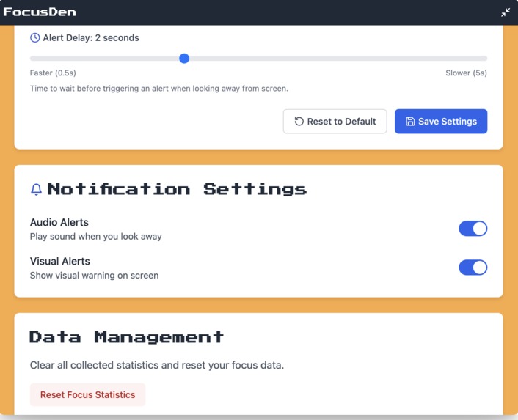
Task: Click the 'Alert Delay: 2 seconds' label
Action: (91, 38)
